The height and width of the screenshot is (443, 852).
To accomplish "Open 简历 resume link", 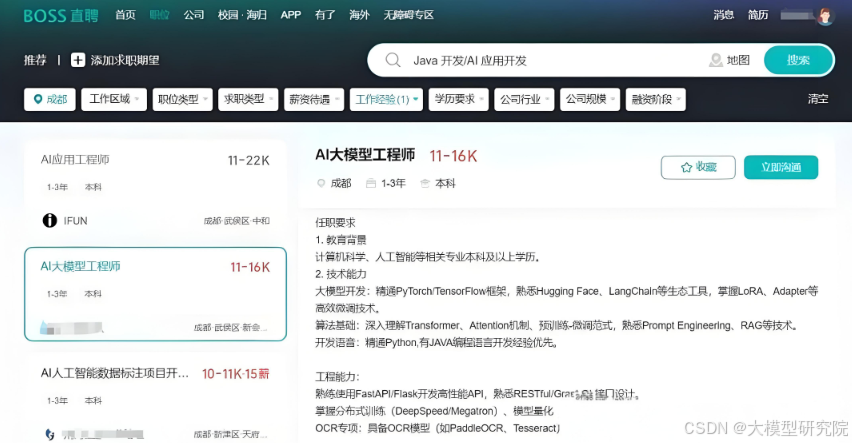I will point(758,15).
